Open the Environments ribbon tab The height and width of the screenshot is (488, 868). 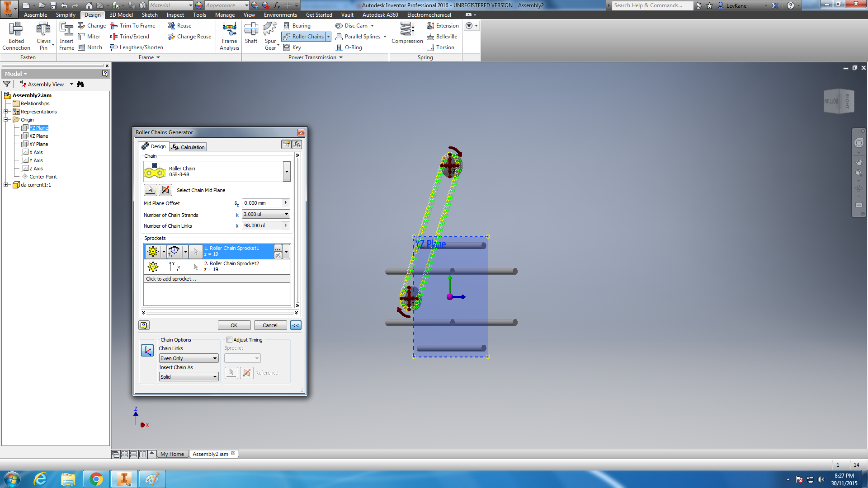(280, 14)
